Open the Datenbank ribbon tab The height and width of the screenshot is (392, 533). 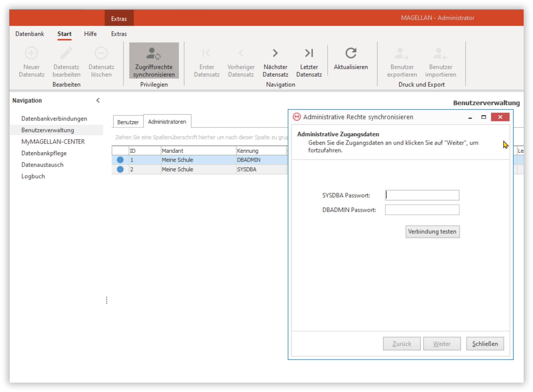[x=30, y=34]
